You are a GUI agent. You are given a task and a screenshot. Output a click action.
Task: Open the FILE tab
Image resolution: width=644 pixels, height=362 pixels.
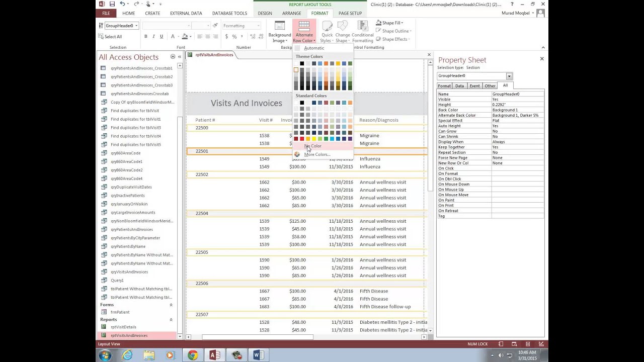coord(106,13)
